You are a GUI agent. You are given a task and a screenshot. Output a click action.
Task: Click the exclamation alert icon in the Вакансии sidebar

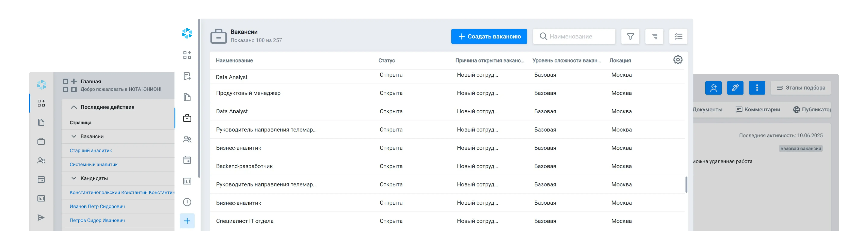pyautogui.click(x=187, y=202)
